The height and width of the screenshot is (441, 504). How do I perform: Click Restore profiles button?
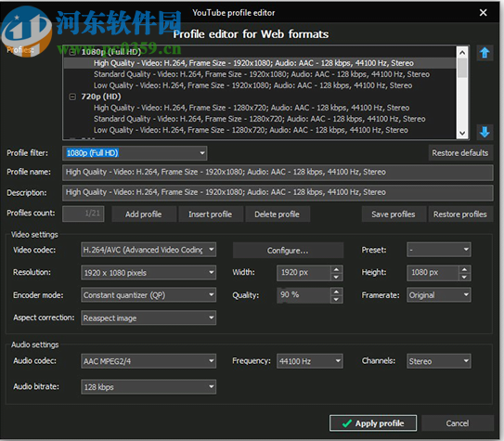460,214
